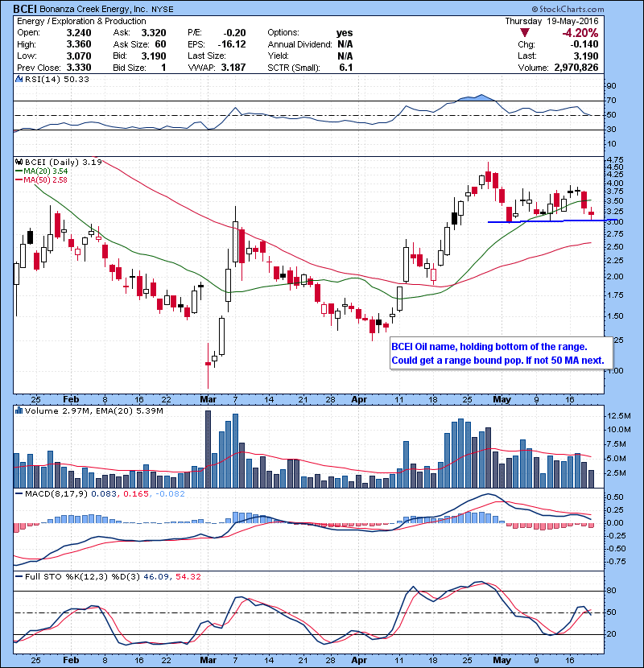Click the Bid price value next to Bid:
Viewport: 644px width, 668px height.
[154, 56]
